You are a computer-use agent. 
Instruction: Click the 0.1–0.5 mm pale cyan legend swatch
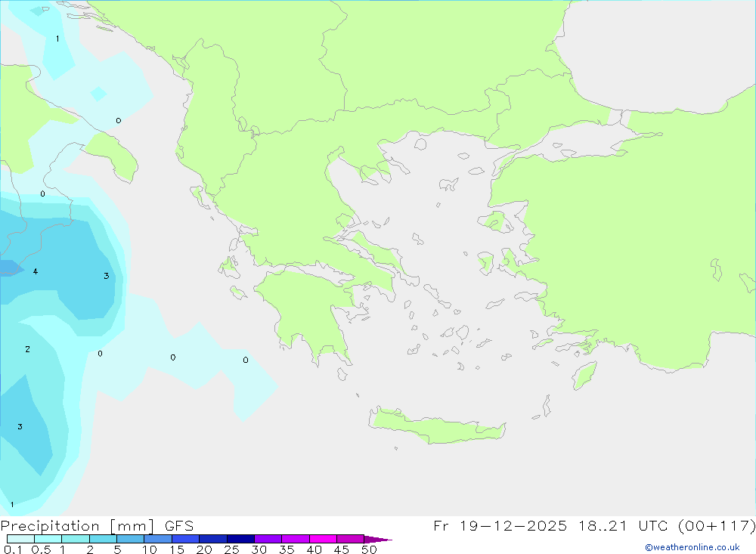(x=20, y=539)
